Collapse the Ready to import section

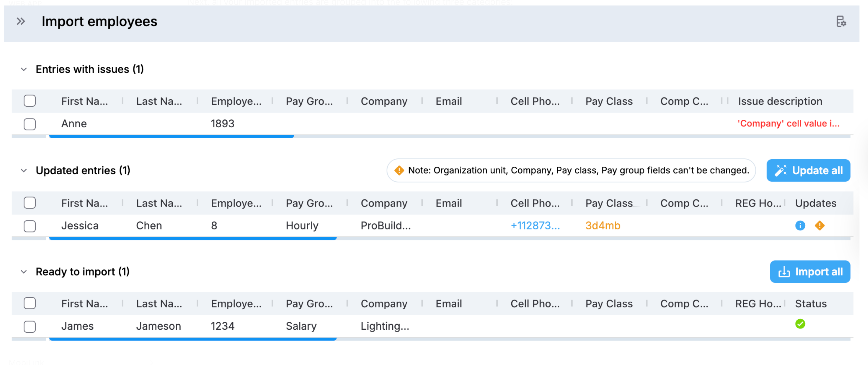point(23,272)
